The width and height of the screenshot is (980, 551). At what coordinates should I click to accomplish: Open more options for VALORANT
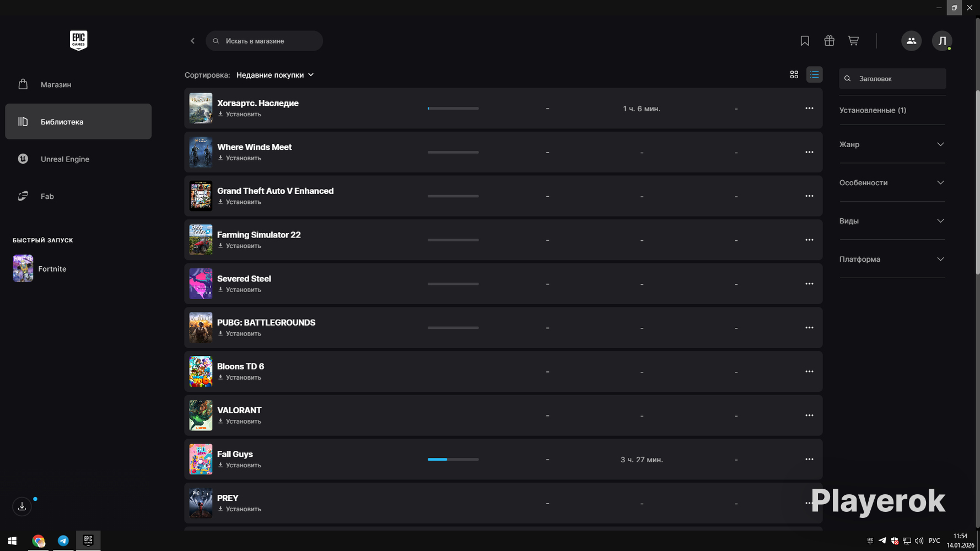(809, 415)
